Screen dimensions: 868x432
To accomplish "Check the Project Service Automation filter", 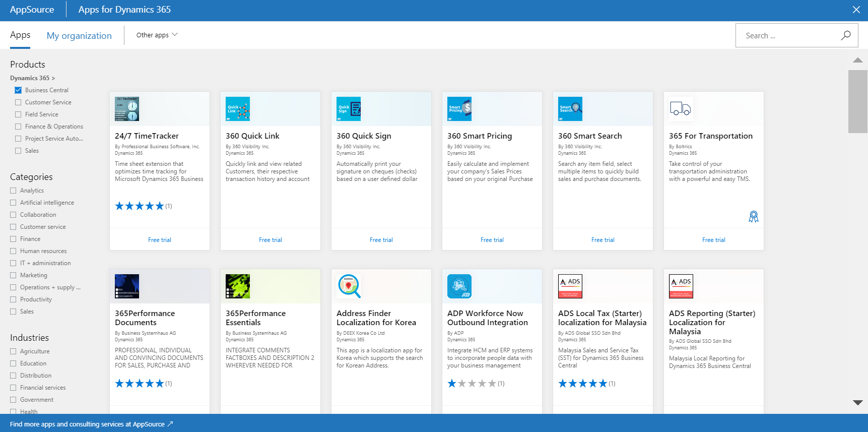I will [x=18, y=139].
